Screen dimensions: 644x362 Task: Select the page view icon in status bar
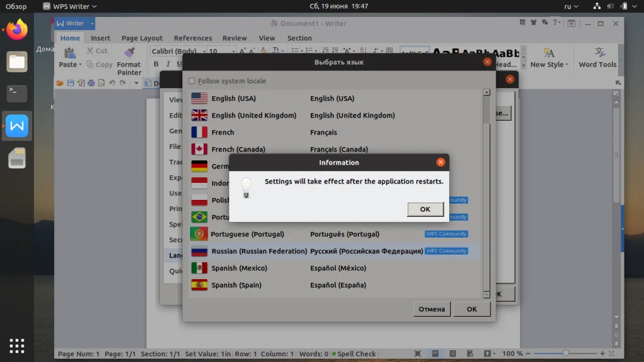pos(434,353)
